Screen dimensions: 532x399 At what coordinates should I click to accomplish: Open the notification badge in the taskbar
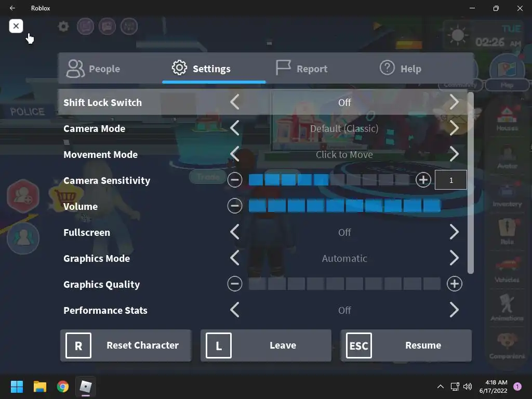click(x=517, y=387)
